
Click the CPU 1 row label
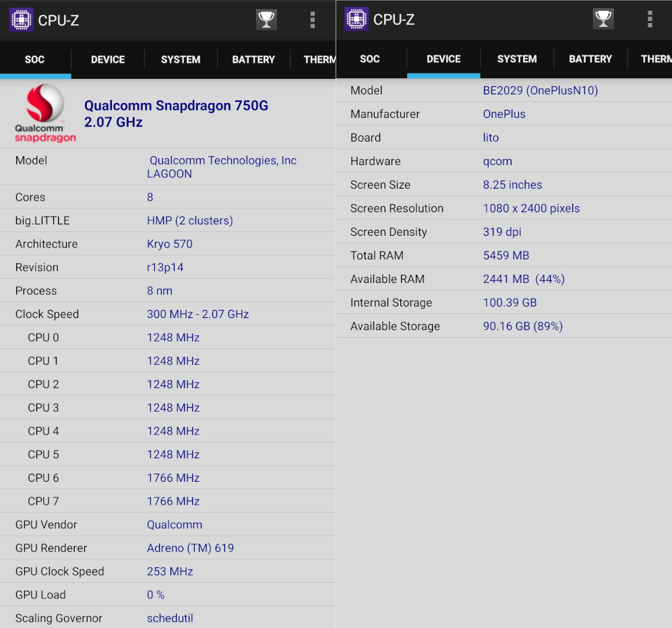(x=43, y=361)
